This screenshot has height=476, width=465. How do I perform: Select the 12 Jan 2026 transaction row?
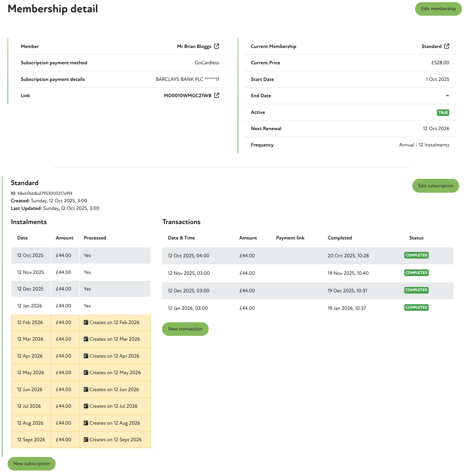click(x=307, y=308)
